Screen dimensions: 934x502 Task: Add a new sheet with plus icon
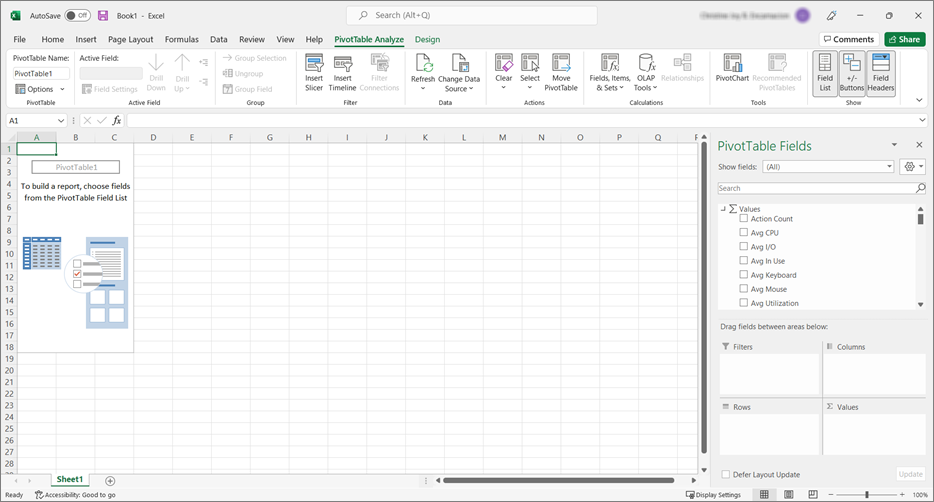tap(110, 481)
